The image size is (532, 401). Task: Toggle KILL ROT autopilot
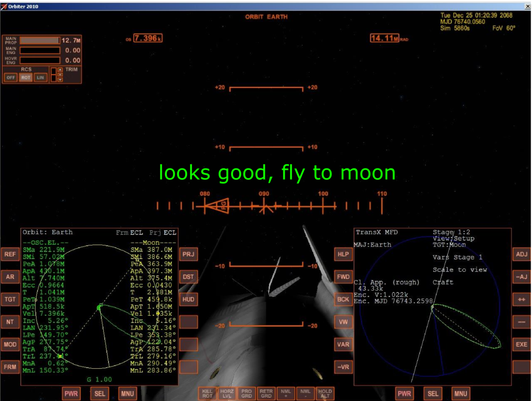point(207,393)
